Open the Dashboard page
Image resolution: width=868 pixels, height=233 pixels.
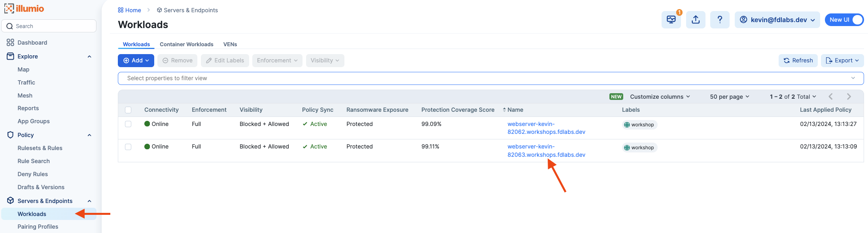32,43
